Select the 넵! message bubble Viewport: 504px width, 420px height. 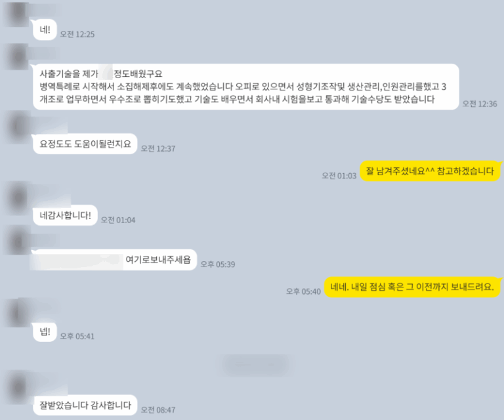pos(45,331)
